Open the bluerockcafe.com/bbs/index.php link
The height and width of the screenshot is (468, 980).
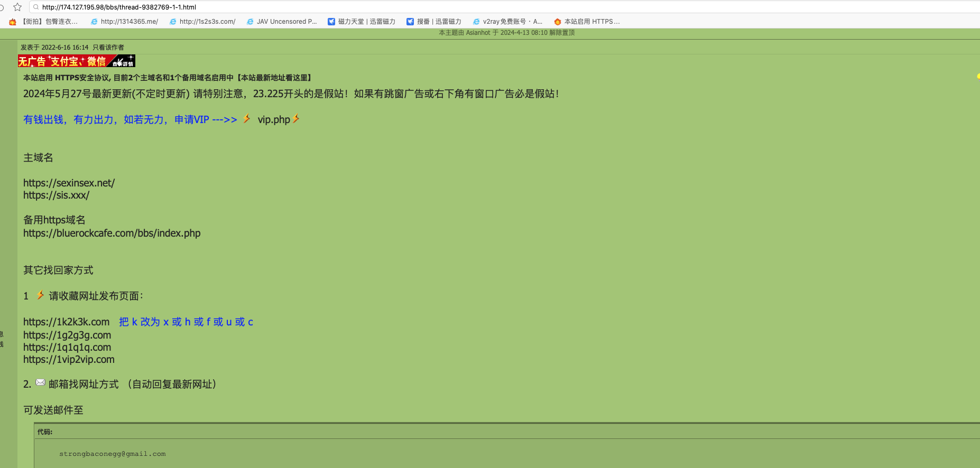click(x=112, y=233)
